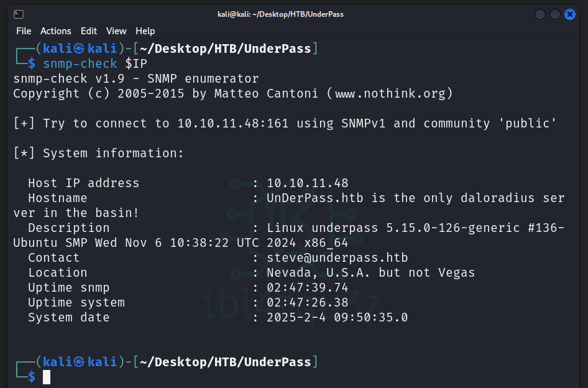Click the terminal icon in the title bar

point(19,14)
